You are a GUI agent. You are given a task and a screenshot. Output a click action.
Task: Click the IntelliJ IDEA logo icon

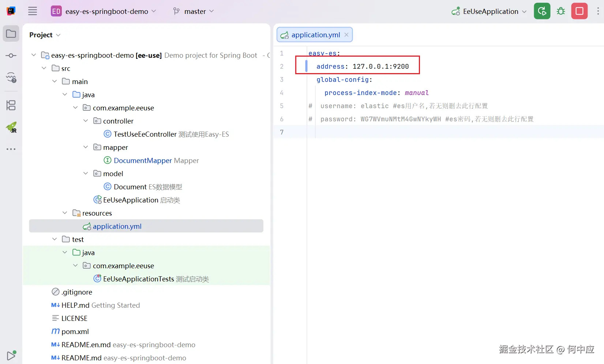[x=11, y=11]
